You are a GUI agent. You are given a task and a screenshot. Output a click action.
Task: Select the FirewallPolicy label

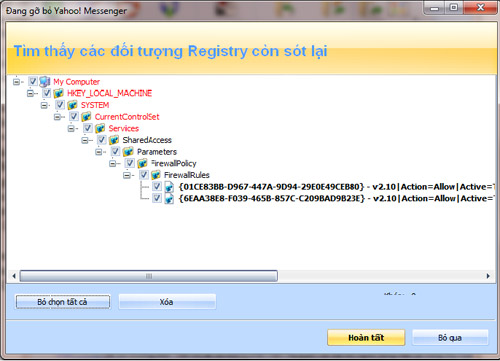coord(174,163)
